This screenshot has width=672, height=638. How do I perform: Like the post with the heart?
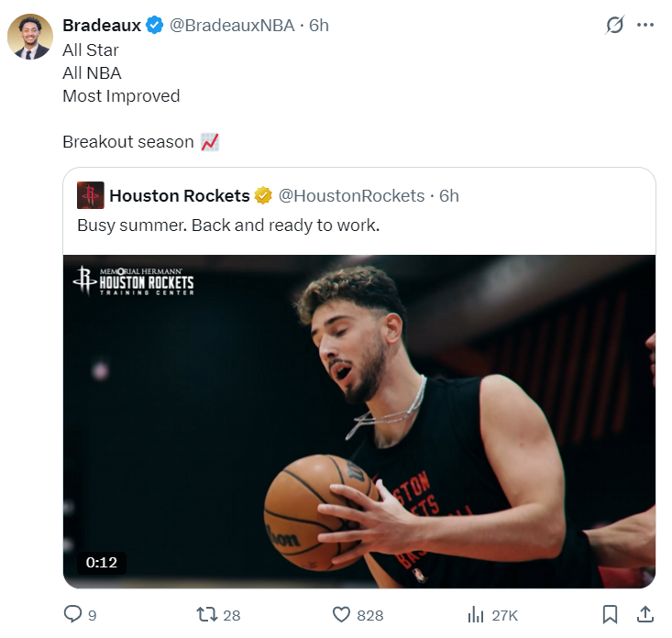[342, 614]
